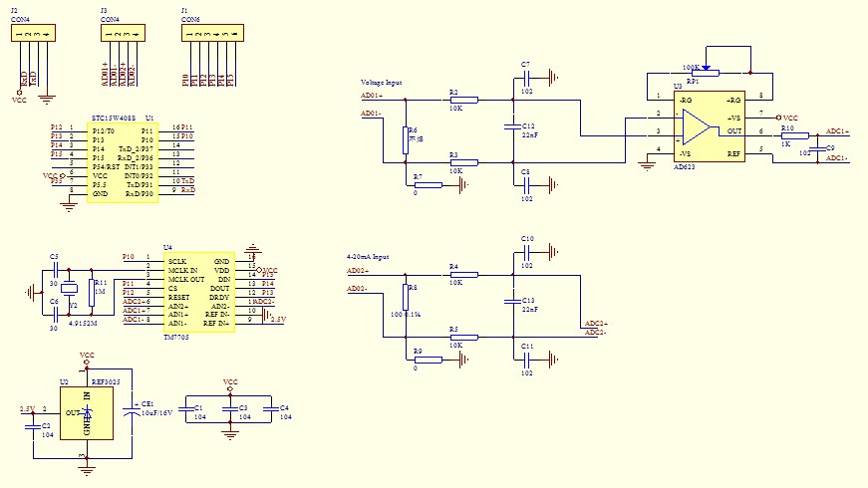The width and height of the screenshot is (868, 488).
Task: Click the ground symbol below REF3025
Action: tap(87, 470)
